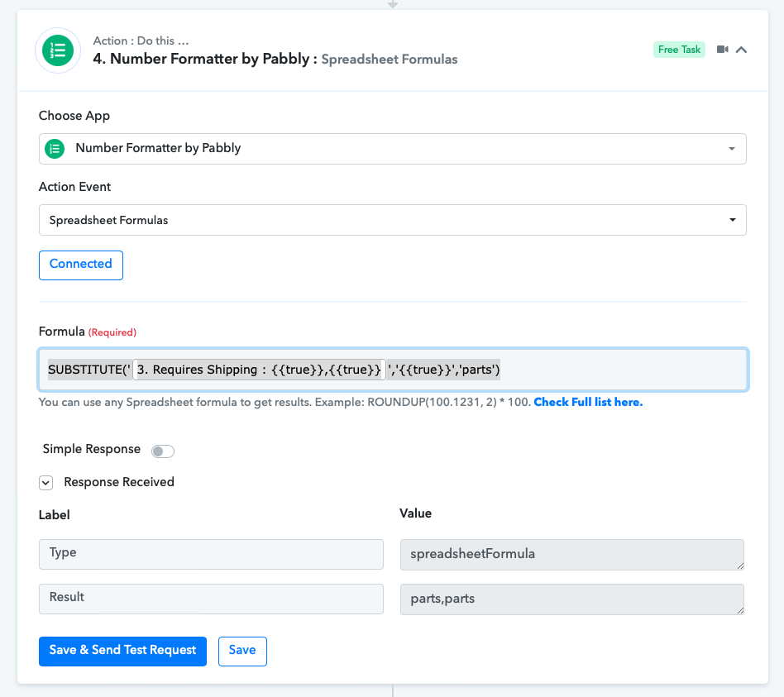The width and height of the screenshot is (784, 697).
Task: Click the small green icon in Choose App field
Action: tap(55, 149)
